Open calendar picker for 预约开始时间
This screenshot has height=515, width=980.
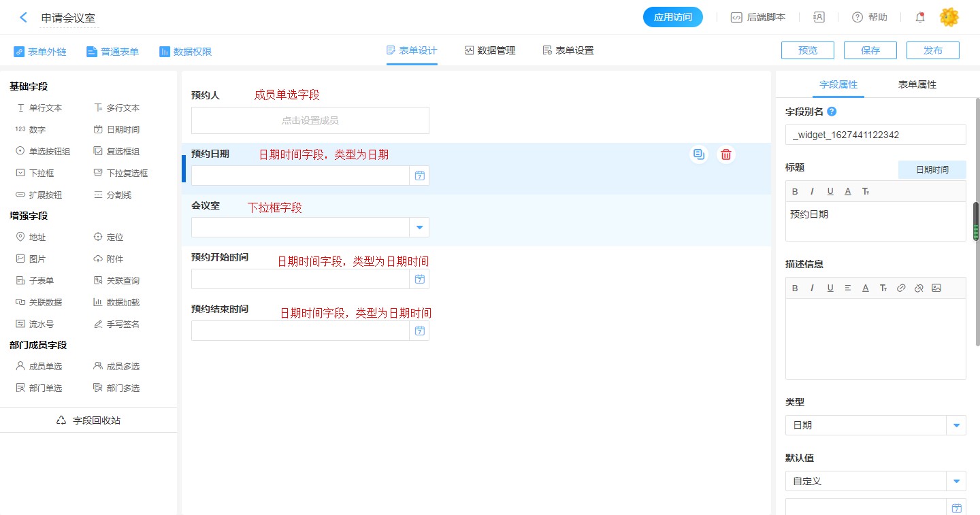click(x=419, y=279)
